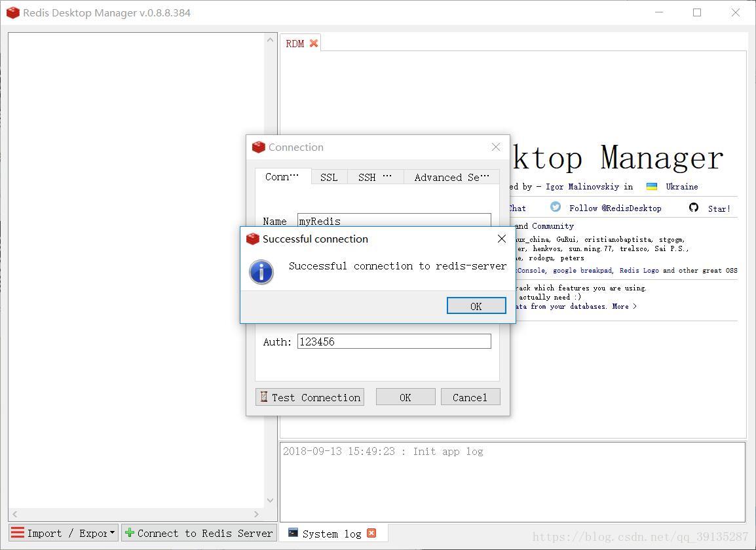The height and width of the screenshot is (550, 756).
Task: Cancel the Connection dialog
Action: [x=470, y=397]
